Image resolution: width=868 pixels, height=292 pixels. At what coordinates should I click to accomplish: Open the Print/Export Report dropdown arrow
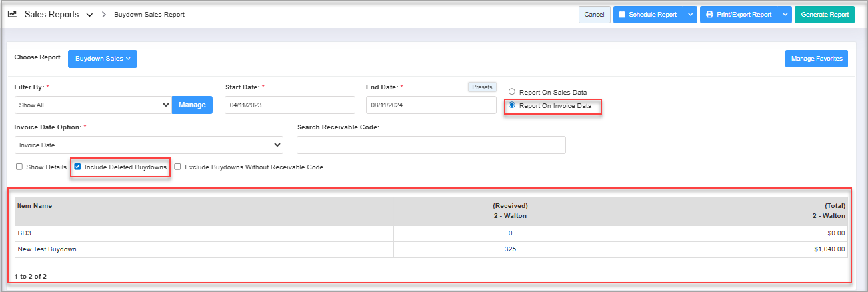point(785,15)
